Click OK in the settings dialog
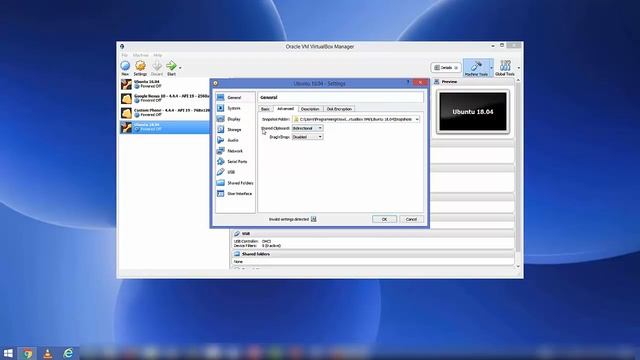The image size is (640, 360). tap(384, 219)
